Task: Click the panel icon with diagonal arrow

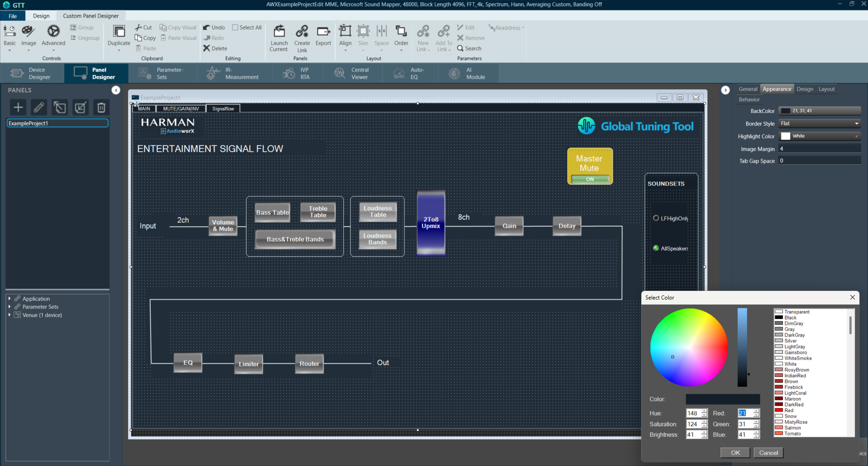Action: coord(60,107)
